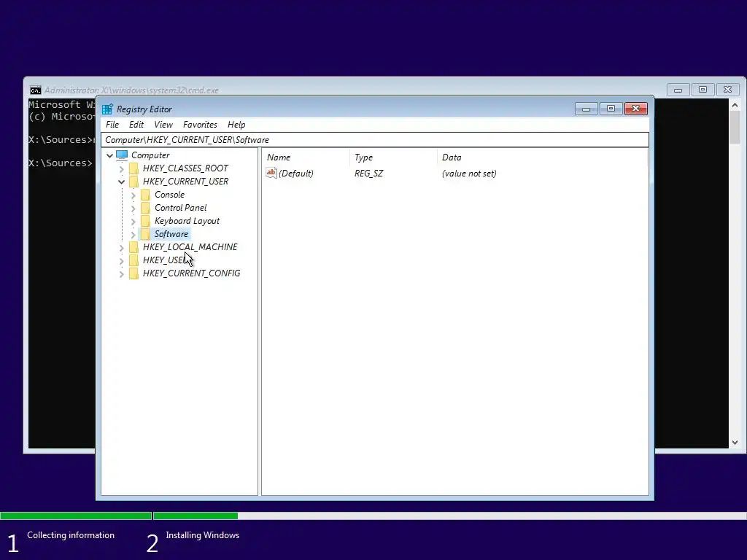747x560 pixels.
Task: Select the Control Panel key label
Action: pos(181,208)
